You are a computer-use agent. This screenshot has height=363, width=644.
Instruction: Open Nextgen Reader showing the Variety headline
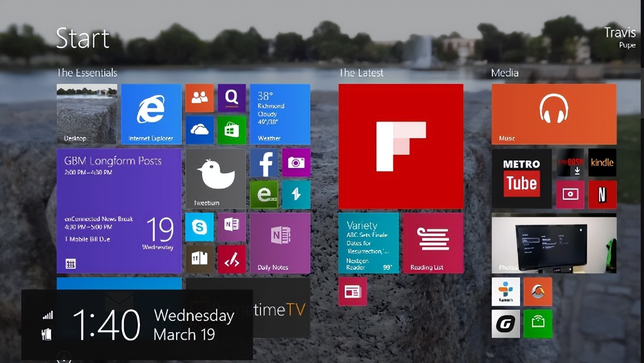369,243
